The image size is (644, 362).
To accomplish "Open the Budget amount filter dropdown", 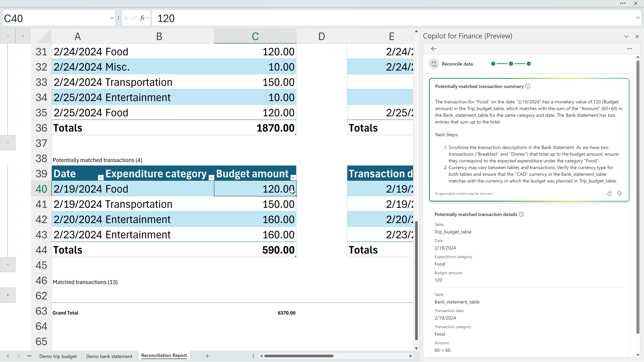I will pyautogui.click(x=293, y=178).
